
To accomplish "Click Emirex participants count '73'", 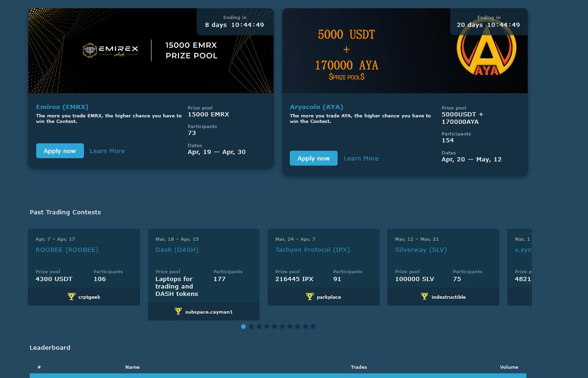I will point(192,133).
